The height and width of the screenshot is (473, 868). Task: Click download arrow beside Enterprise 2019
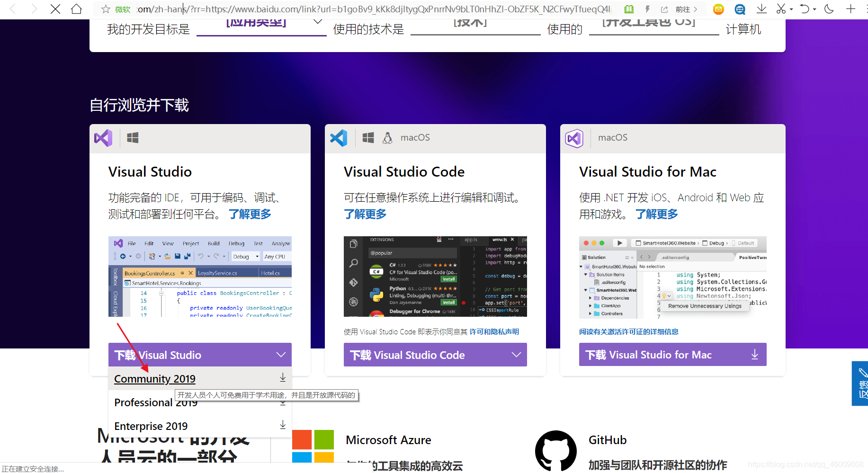(x=283, y=425)
